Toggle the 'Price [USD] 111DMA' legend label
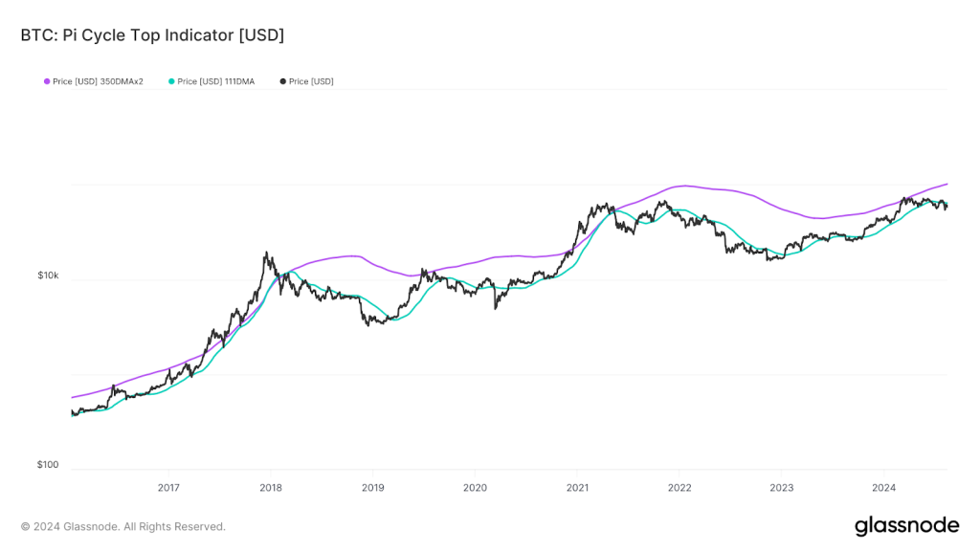Screen dimensions: 980x551 [x=215, y=81]
